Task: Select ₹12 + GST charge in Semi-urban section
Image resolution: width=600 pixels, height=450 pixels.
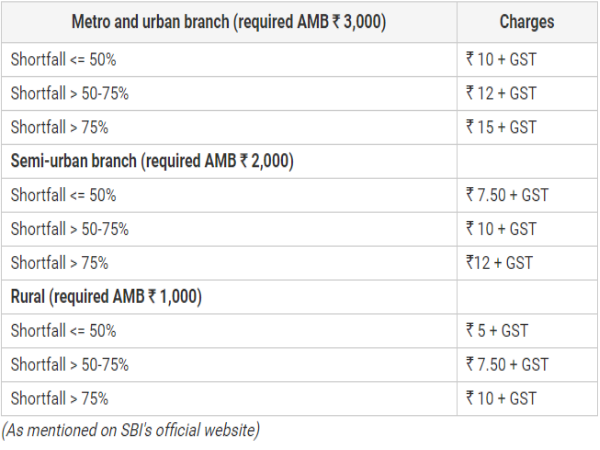Action: coord(499,263)
